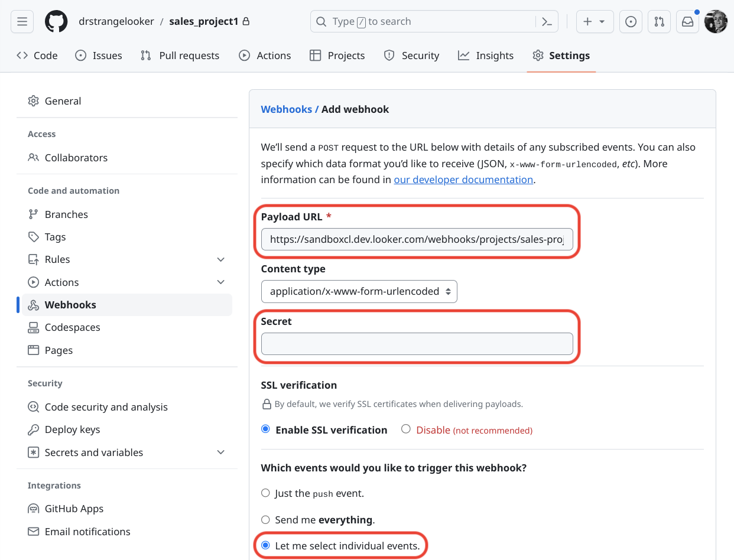This screenshot has width=734, height=560.
Task: Choose 'Send me everything' for webhook events
Action: pyautogui.click(x=265, y=520)
